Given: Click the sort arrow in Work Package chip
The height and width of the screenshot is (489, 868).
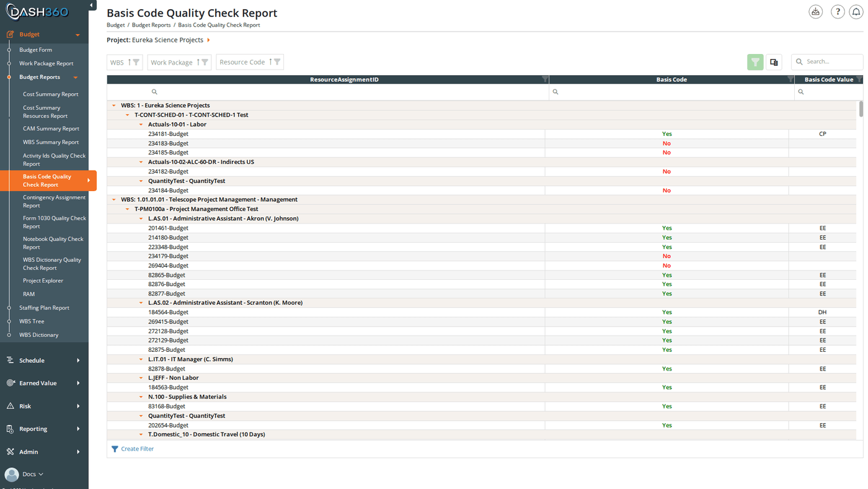Looking at the screenshot, I should pos(198,62).
